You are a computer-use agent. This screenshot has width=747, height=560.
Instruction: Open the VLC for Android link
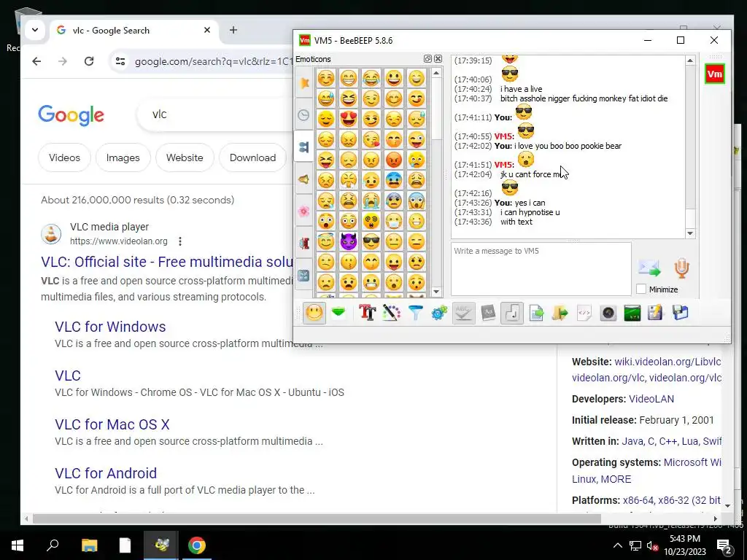[x=106, y=472]
